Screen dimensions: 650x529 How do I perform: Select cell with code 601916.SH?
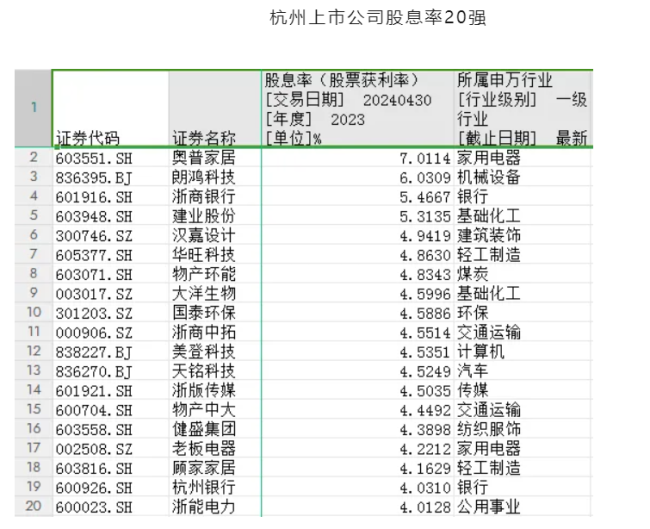tap(111, 196)
